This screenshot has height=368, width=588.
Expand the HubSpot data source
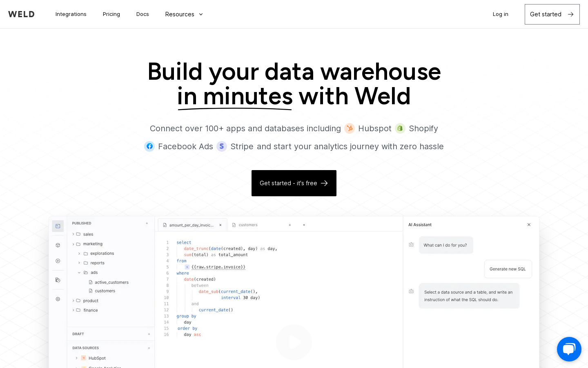tap(76, 358)
